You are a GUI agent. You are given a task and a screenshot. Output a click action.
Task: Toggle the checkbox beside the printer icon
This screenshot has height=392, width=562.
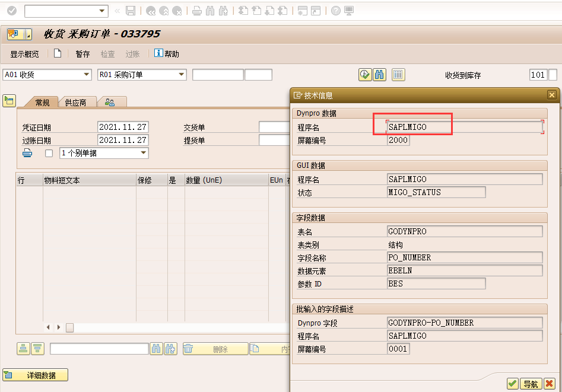[x=49, y=154]
